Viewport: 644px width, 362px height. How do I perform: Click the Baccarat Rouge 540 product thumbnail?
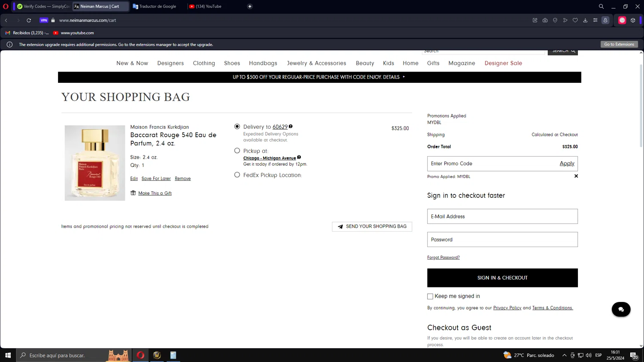coord(95,163)
